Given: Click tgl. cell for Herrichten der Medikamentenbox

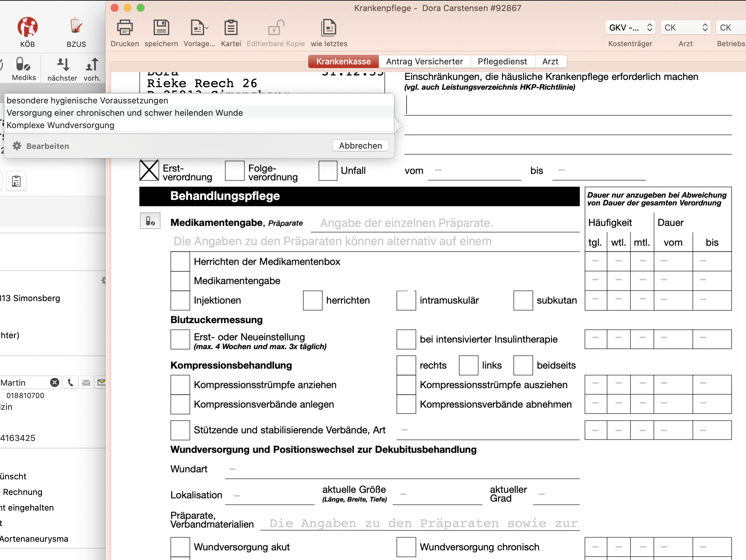Looking at the screenshot, I should [x=596, y=261].
